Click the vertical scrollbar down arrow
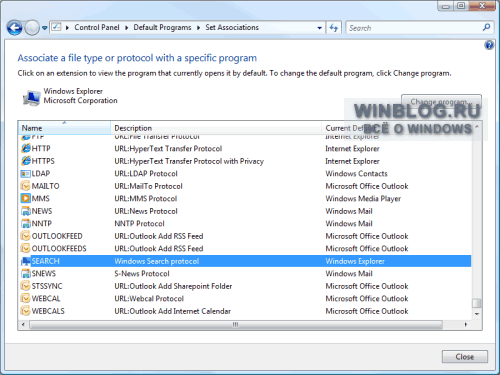 (x=477, y=314)
